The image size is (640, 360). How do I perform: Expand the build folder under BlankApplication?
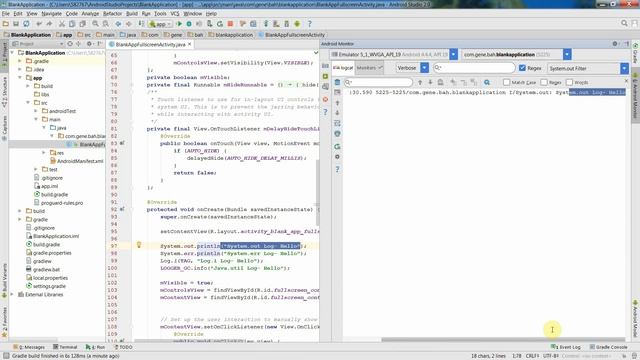pyautogui.click(x=20, y=211)
